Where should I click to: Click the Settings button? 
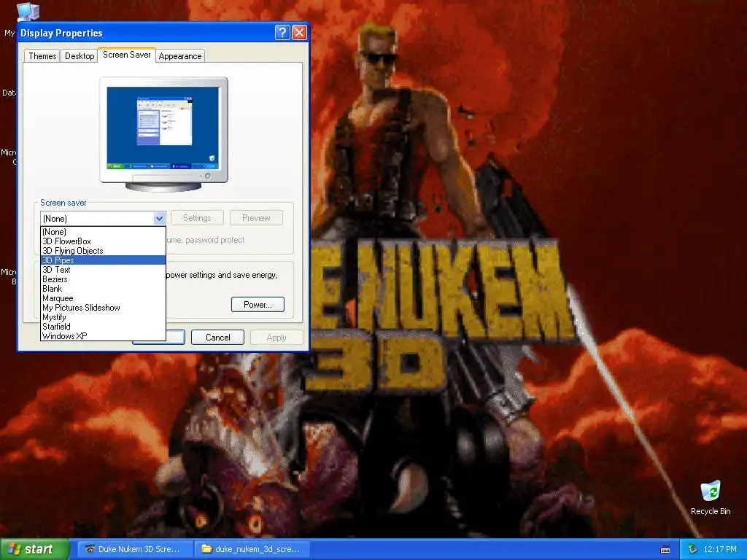pos(197,217)
